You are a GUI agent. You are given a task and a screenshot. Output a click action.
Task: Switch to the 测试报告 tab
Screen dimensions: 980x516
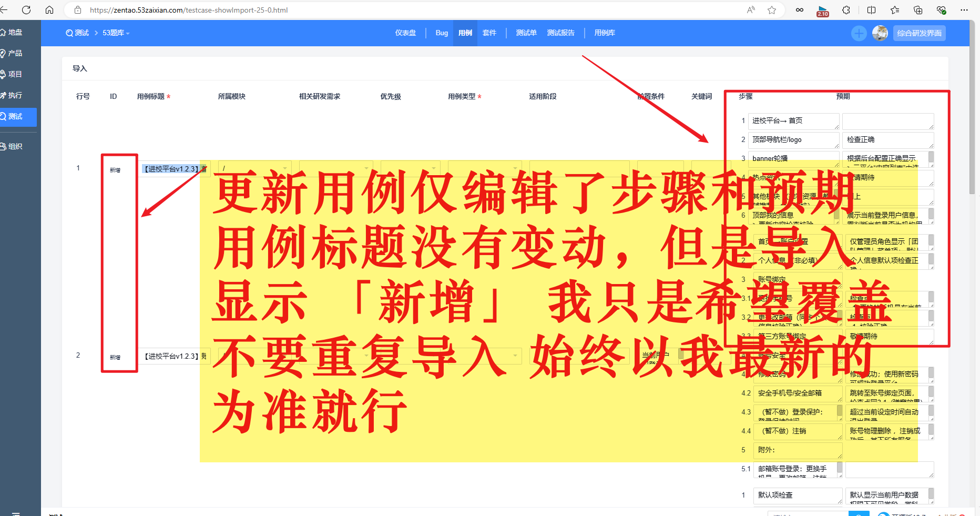[x=560, y=33]
